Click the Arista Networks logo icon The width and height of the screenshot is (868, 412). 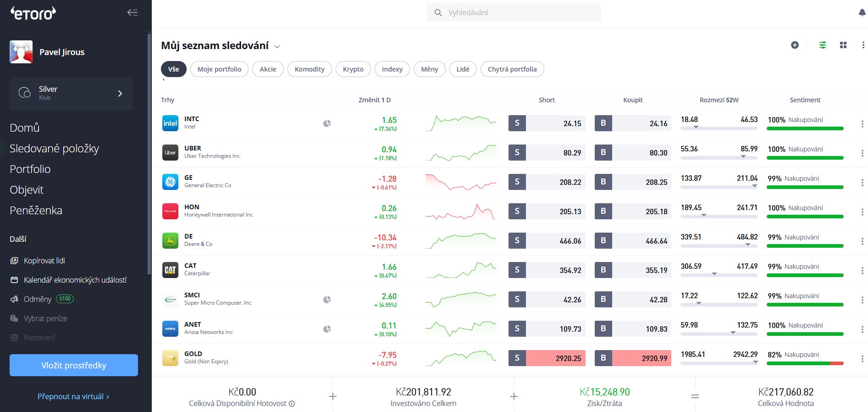pos(171,329)
